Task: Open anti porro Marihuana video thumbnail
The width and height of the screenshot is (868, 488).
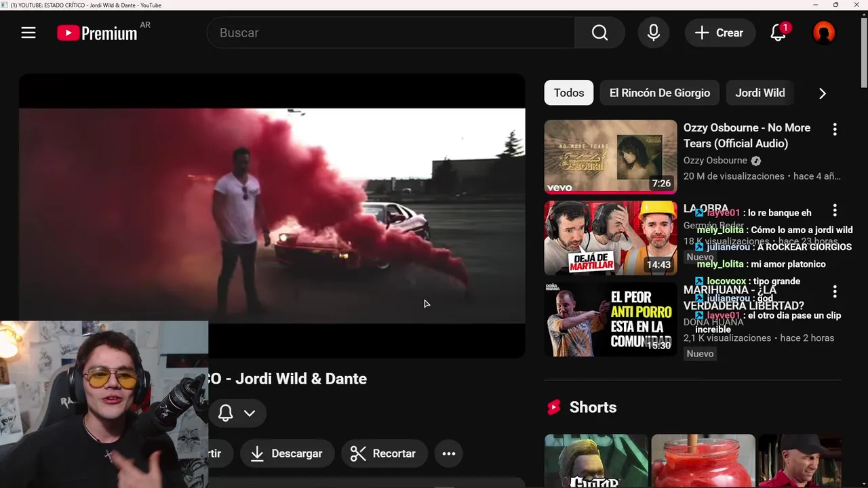Action: pos(610,319)
